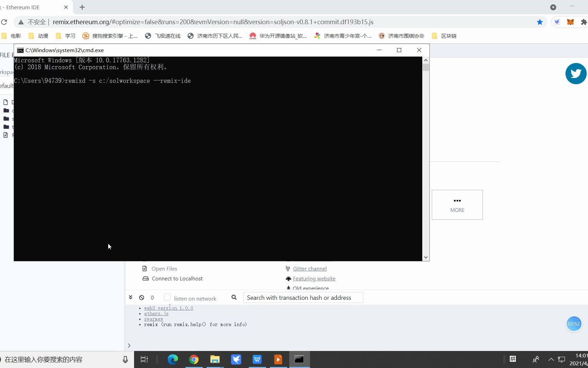Open the Gitter channel link
The width and height of the screenshot is (588, 368).
(x=310, y=269)
